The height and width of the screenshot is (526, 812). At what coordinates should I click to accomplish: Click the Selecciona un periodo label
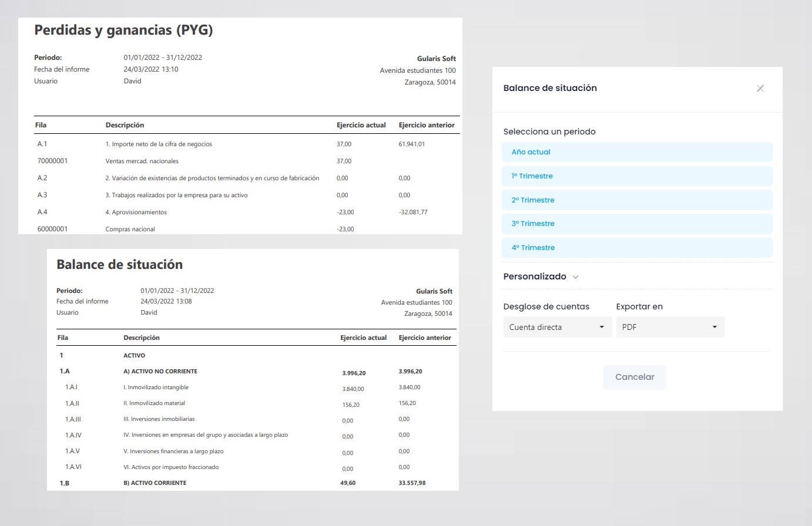pyautogui.click(x=549, y=131)
